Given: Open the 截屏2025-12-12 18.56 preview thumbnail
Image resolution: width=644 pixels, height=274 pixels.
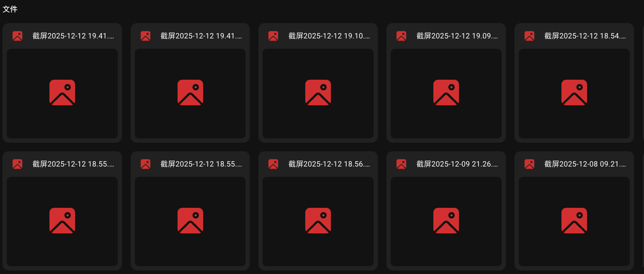Looking at the screenshot, I should (318, 222).
